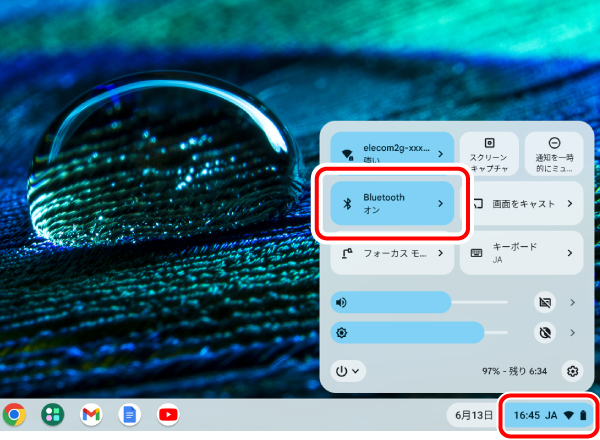Open power menu dropdown
This screenshot has width=600, height=440.
348,371
